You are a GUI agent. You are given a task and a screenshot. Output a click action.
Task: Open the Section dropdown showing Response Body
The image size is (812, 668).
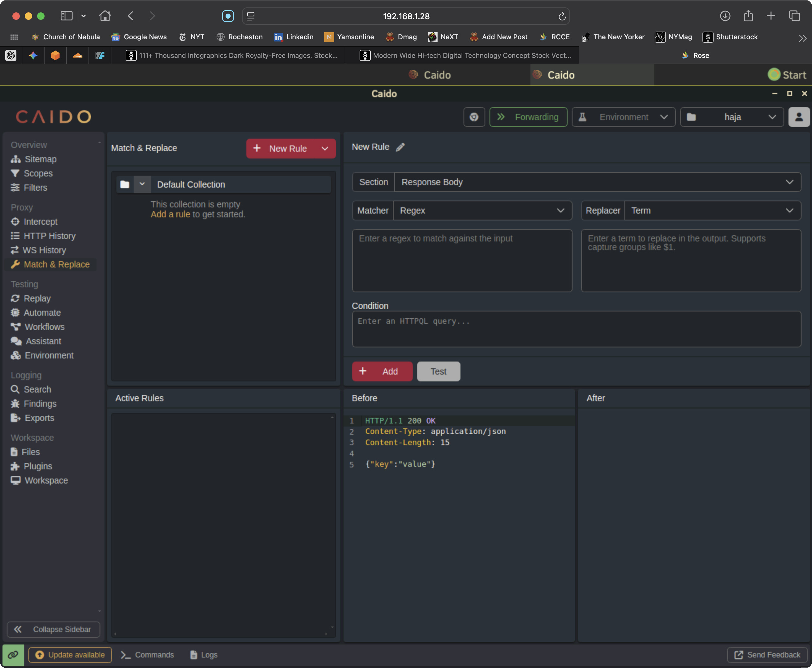pos(597,182)
